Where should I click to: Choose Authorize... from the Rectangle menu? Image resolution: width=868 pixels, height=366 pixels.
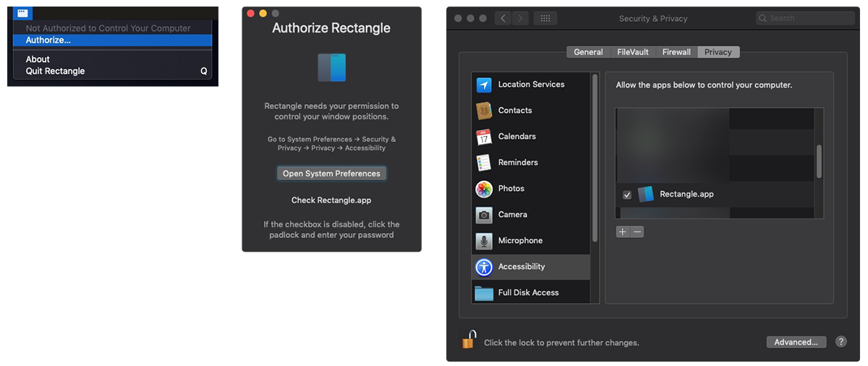[112, 41]
